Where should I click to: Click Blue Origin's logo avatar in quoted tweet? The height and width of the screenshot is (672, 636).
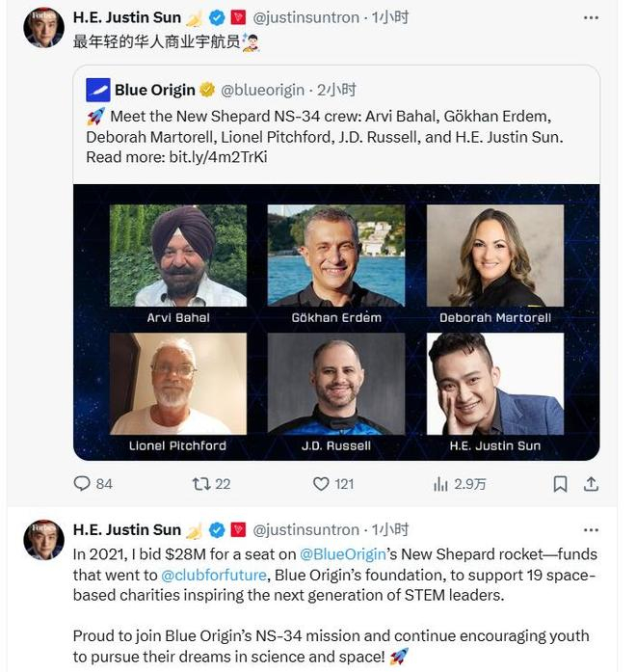point(97,90)
